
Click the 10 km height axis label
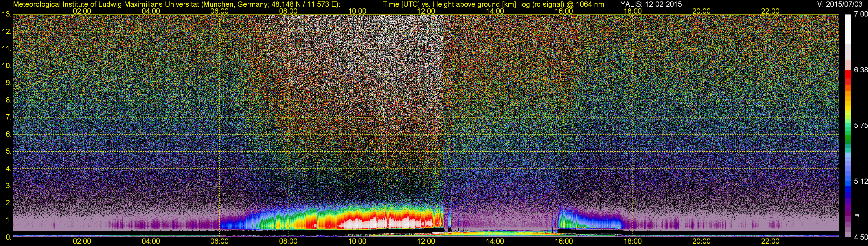point(6,65)
